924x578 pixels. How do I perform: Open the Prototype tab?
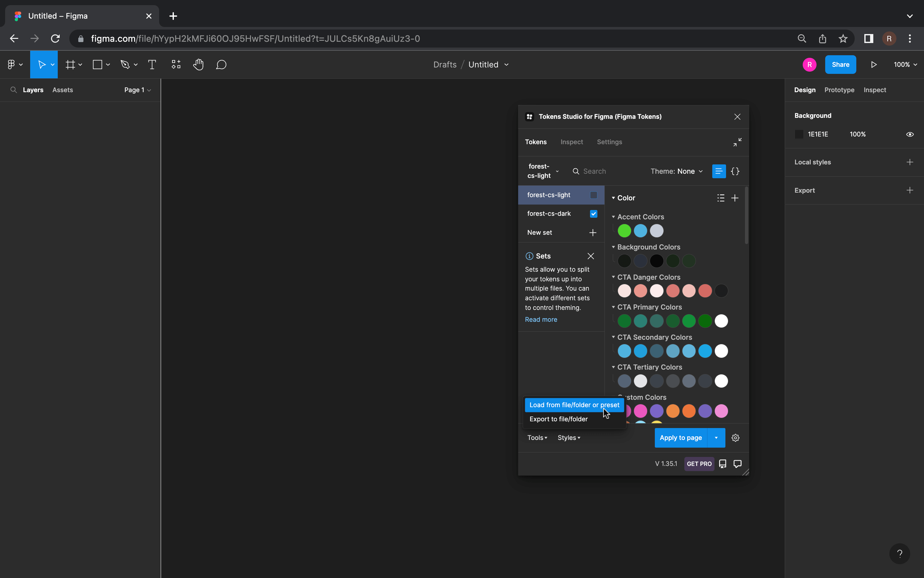pos(839,90)
